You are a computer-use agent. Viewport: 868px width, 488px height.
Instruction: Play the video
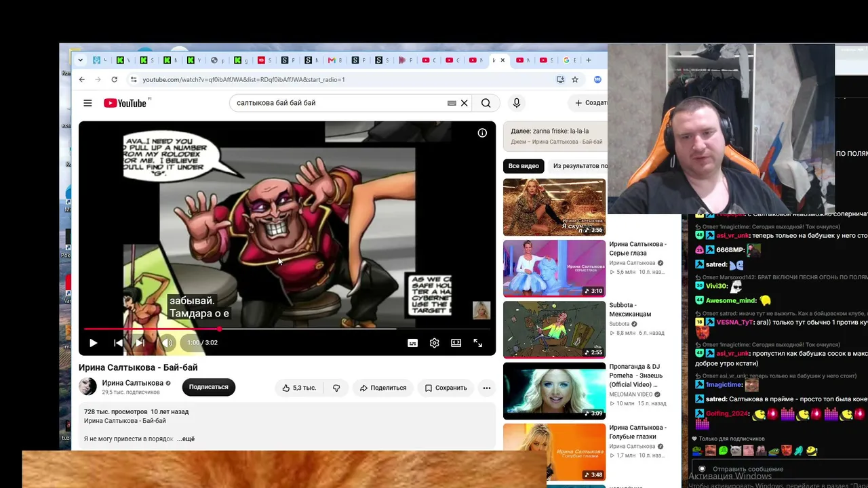[94, 343]
